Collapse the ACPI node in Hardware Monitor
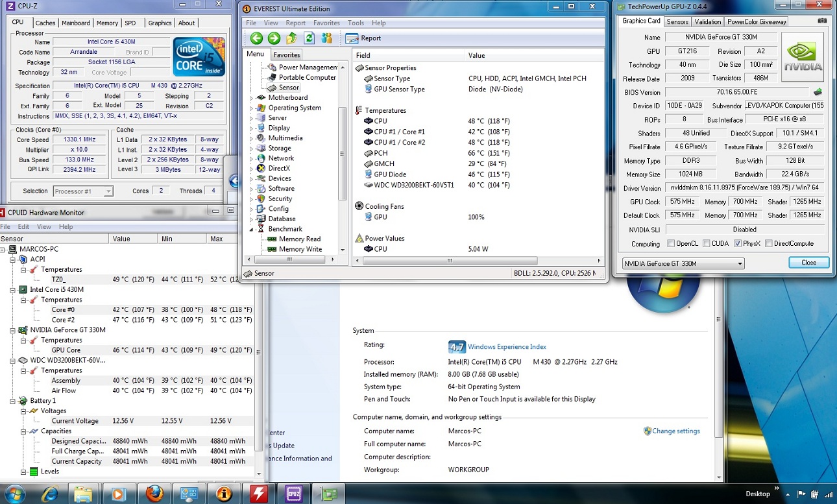 13,259
